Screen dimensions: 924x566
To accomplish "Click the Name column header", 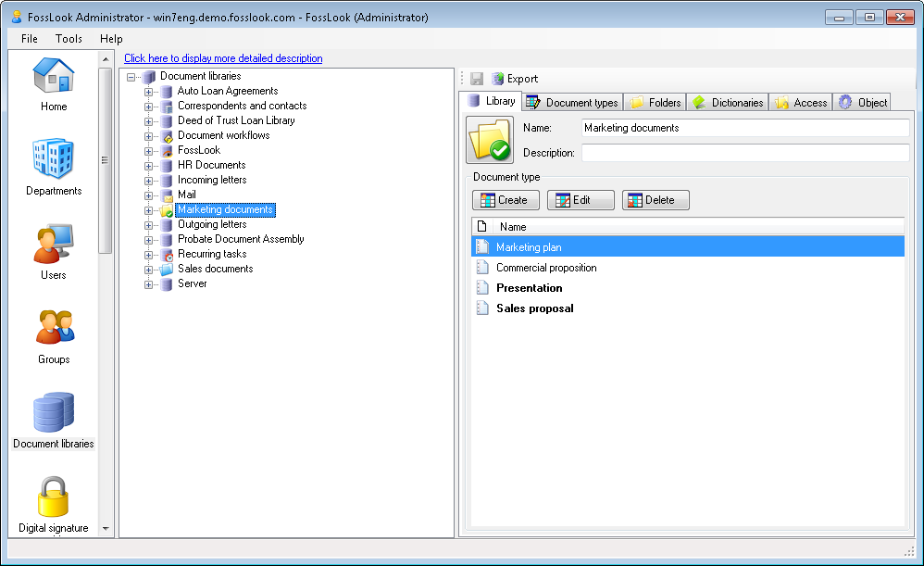I will 699,226.
